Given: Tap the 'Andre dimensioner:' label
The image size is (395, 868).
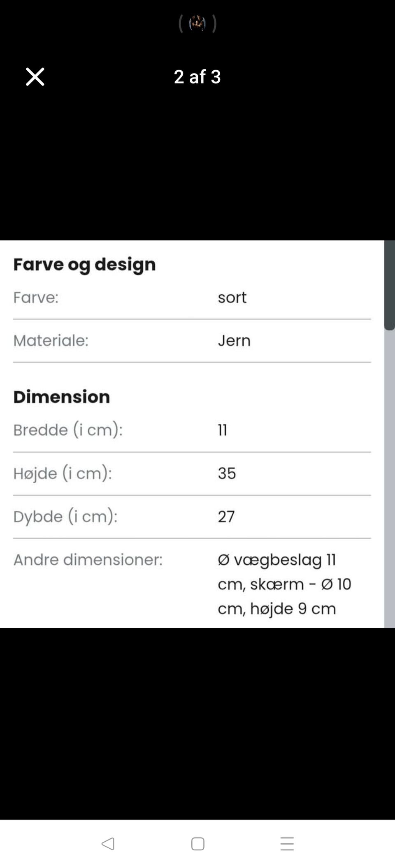Looking at the screenshot, I should (x=88, y=559).
